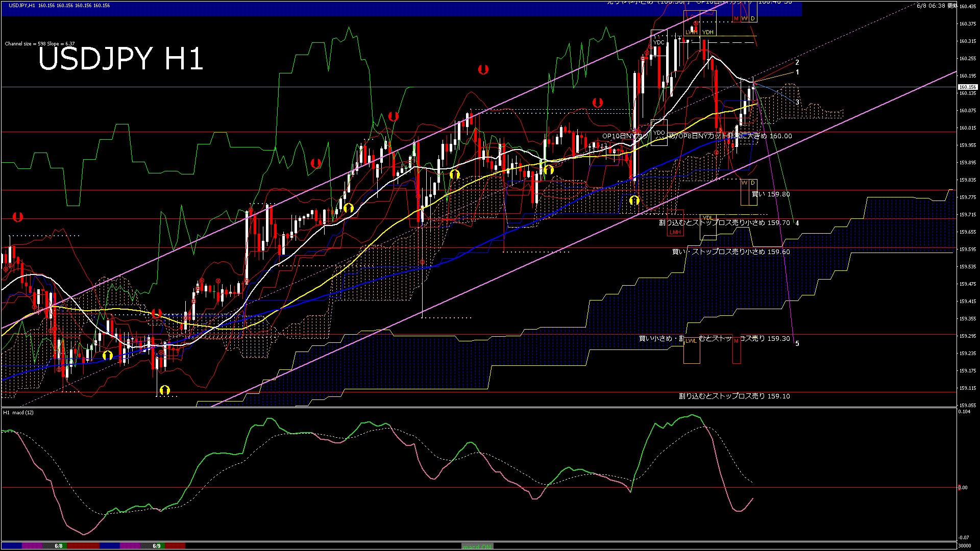Image resolution: width=980 pixels, height=551 pixels.
Task: Toggle the green macd ON button
Action: click(x=477, y=546)
